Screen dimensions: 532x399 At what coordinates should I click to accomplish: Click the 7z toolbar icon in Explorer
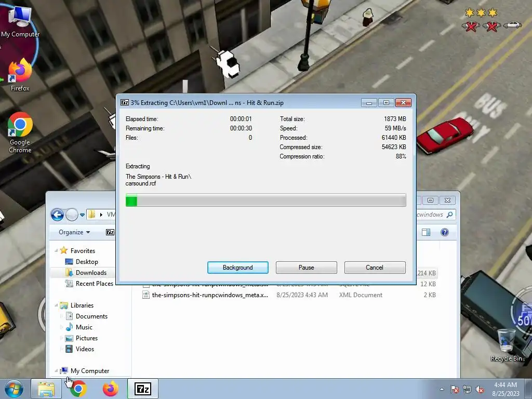[110, 232]
